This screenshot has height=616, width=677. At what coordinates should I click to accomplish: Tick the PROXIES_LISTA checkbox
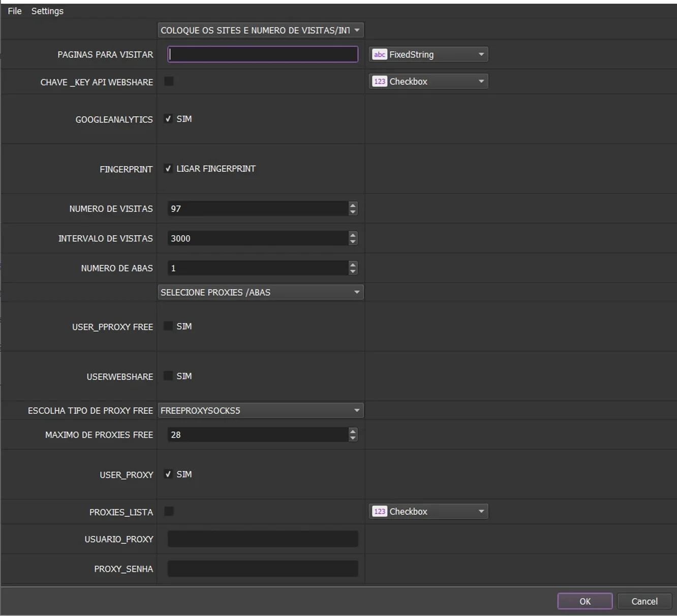169,511
